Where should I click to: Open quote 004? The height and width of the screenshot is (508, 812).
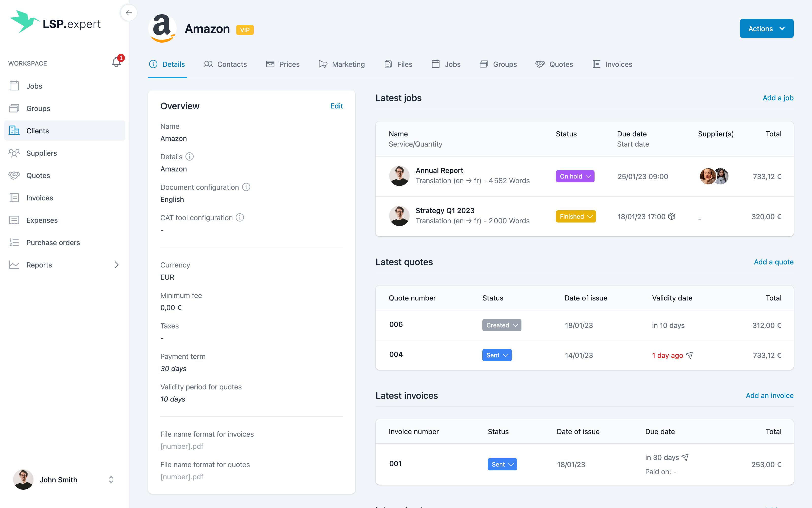point(396,355)
